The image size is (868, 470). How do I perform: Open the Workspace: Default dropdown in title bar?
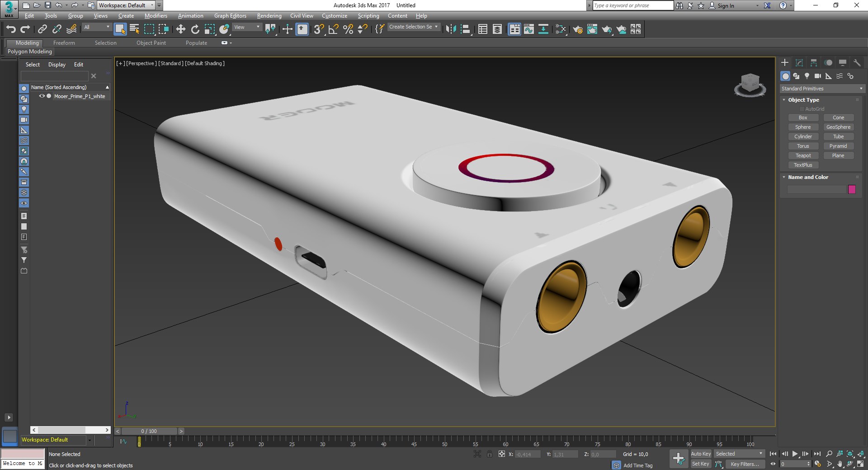click(x=126, y=5)
